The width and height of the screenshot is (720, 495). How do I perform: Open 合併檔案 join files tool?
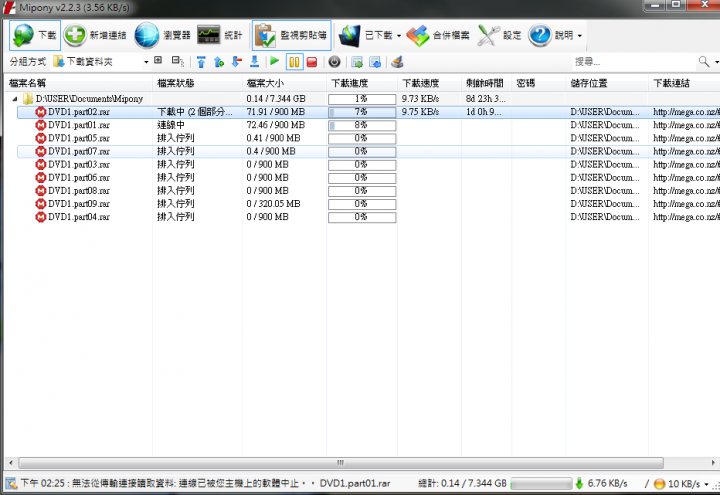pos(438,35)
